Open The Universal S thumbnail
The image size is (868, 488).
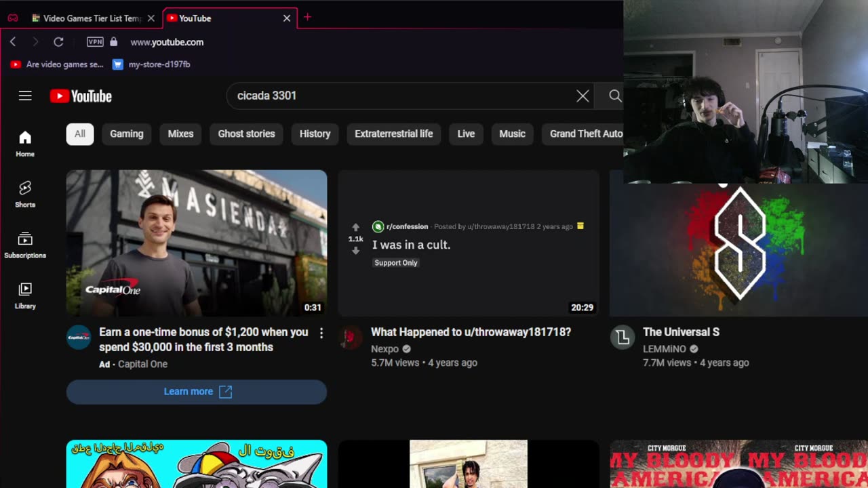click(739, 249)
